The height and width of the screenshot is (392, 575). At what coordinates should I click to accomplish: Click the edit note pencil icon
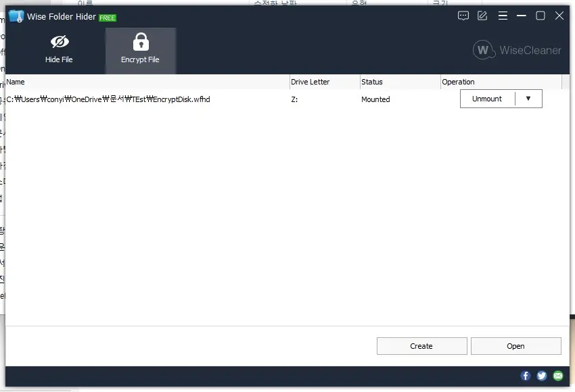(x=482, y=16)
